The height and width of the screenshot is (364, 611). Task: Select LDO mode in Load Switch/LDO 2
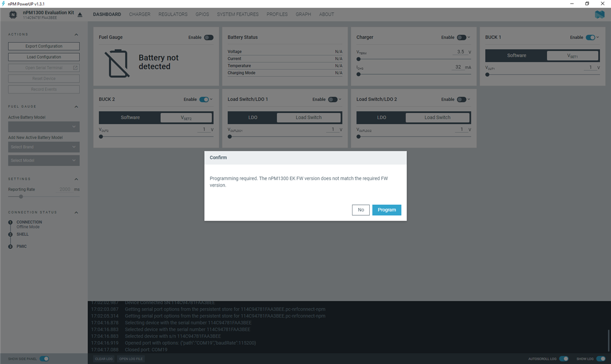pyautogui.click(x=381, y=118)
